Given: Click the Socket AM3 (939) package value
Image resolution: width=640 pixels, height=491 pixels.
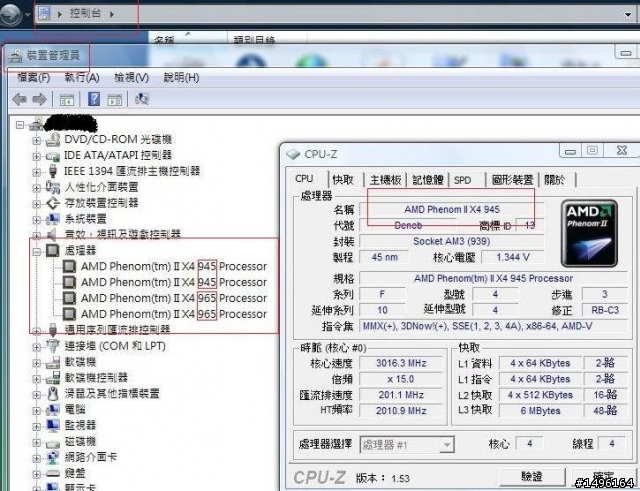Looking at the screenshot, I should [451, 241].
